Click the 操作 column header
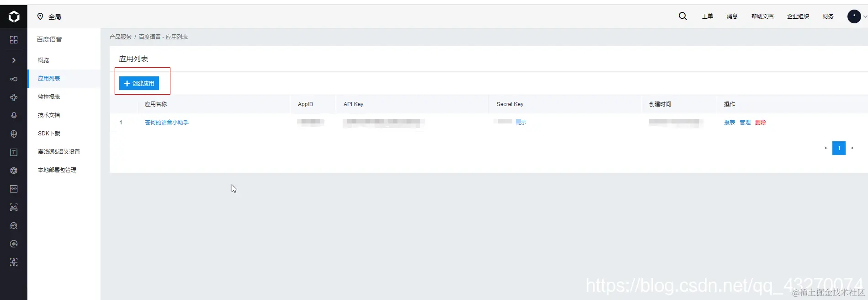The image size is (868, 300). point(730,104)
